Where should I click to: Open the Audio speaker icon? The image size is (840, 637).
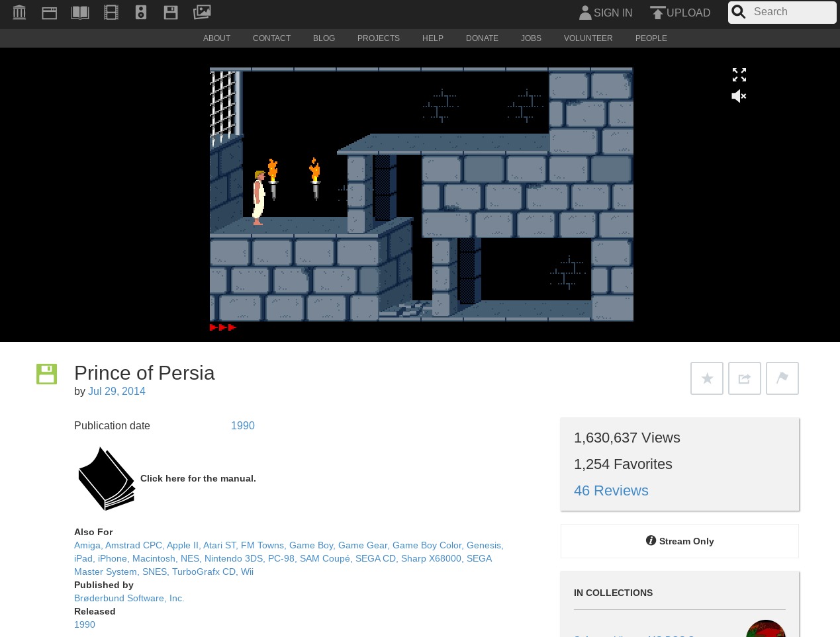pos(141,13)
